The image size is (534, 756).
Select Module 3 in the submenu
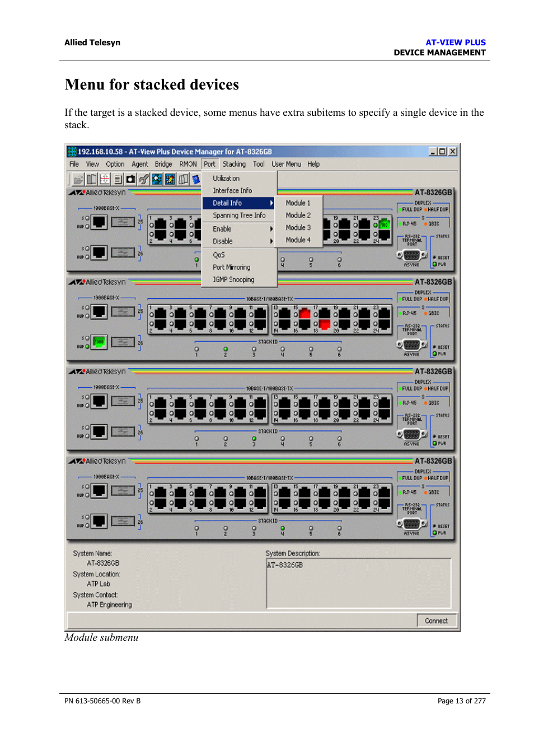coord(299,227)
